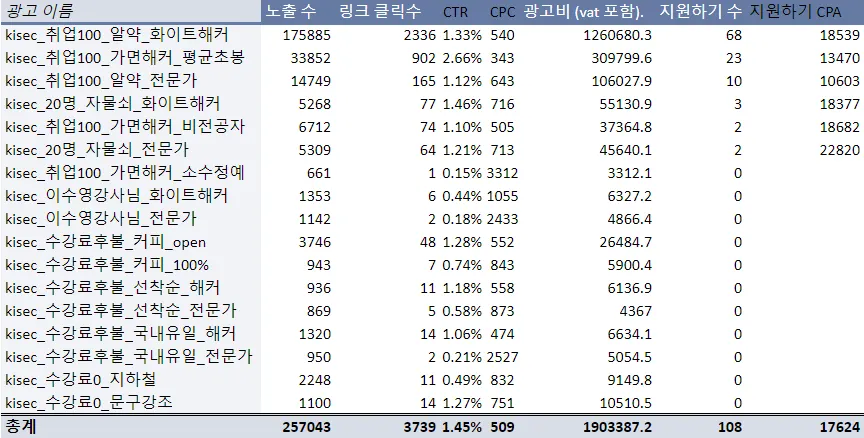The image size is (864, 438).
Task: Click cell kisec_이수영강사님_전문가
Action: click(101, 219)
